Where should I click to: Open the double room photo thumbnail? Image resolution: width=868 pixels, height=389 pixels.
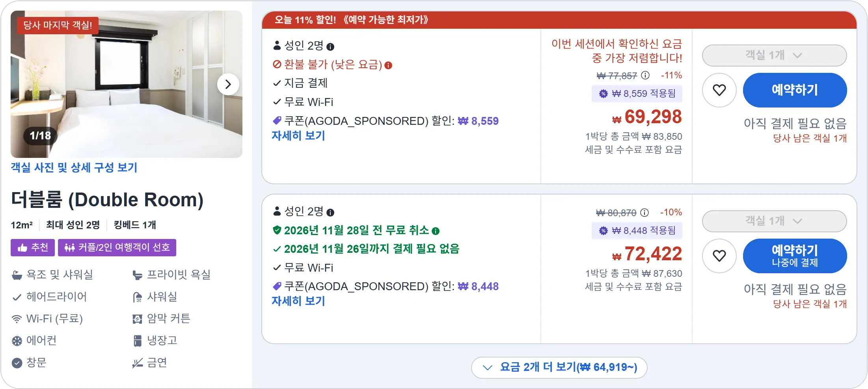pos(126,84)
